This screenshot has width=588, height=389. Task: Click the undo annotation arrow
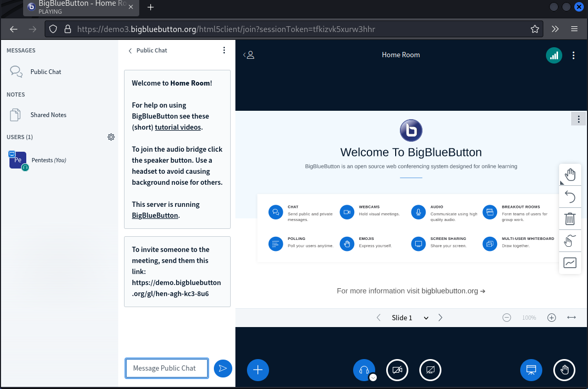(570, 197)
